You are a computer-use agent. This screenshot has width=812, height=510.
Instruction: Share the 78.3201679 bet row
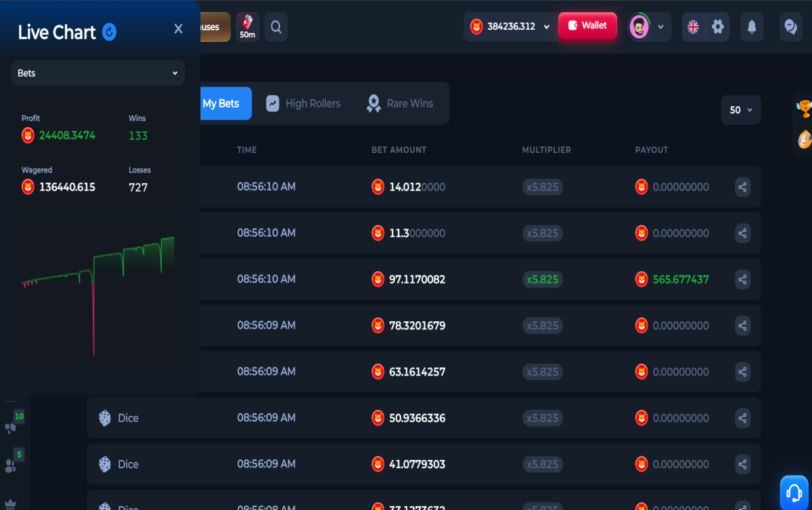[x=743, y=325]
